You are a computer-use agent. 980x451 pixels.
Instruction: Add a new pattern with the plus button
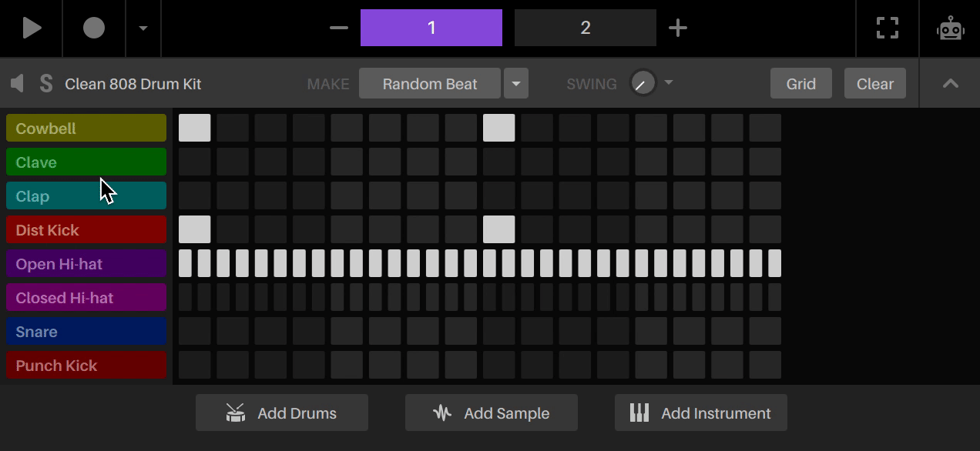pos(678,27)
